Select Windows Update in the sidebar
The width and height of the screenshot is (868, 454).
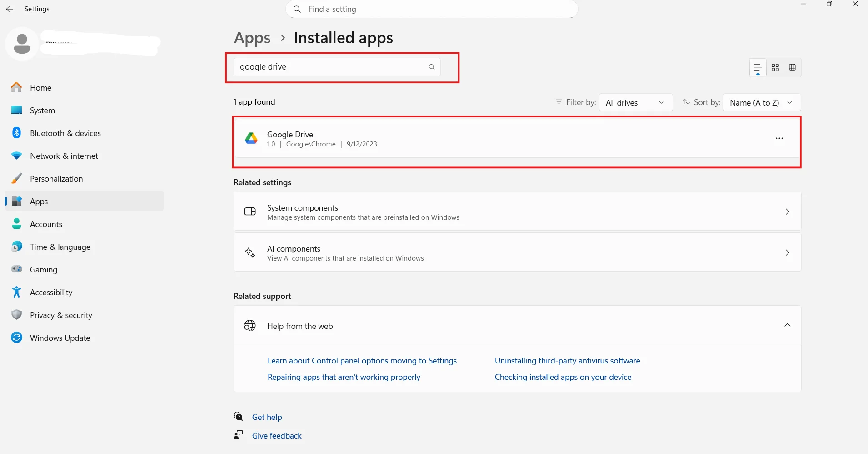pos(16,338)
